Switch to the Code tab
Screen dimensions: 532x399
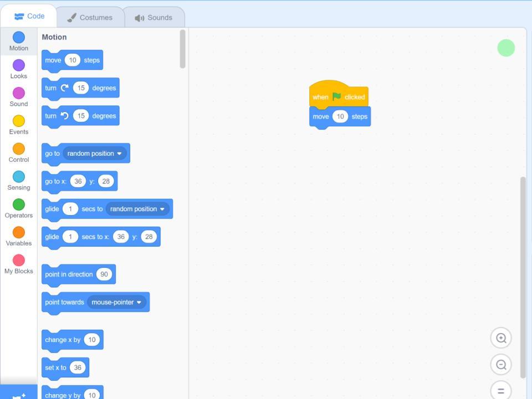pyautogui.click(x=29, y=16)
